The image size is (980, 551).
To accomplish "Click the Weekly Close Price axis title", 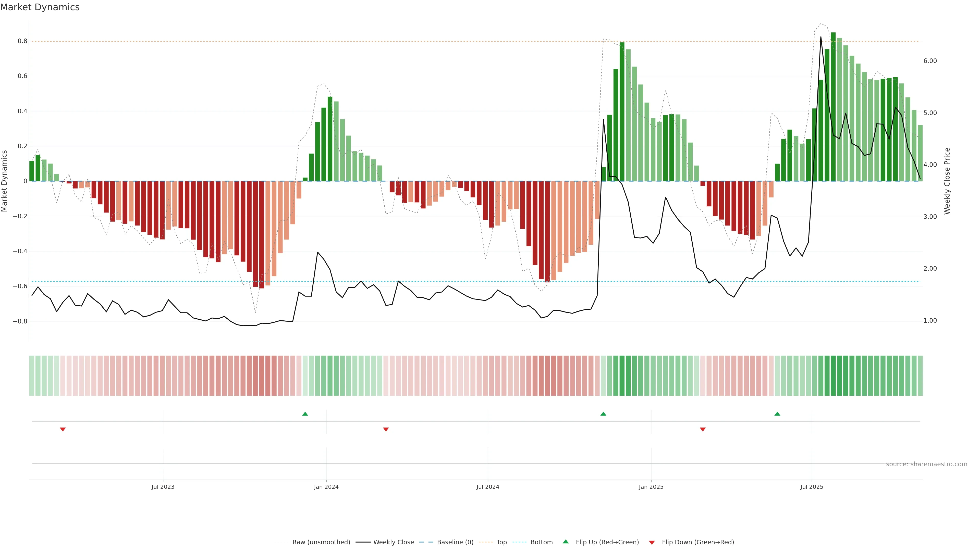I will (947, 181).
